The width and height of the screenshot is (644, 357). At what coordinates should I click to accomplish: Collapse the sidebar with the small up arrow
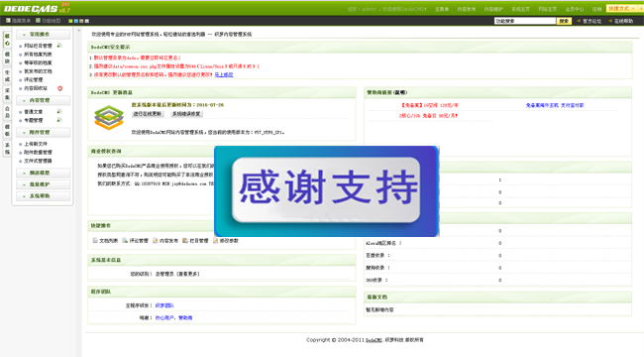(79, 31)
